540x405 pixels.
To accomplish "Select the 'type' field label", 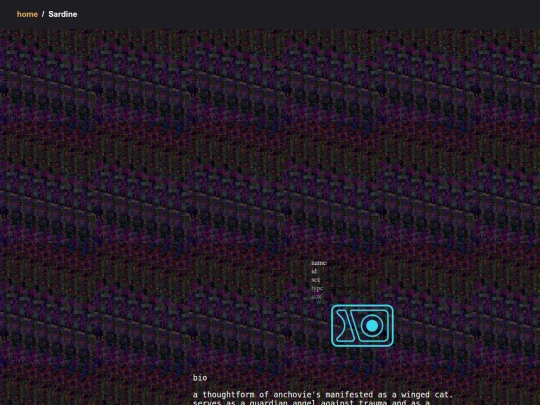I will coord(317,288).
